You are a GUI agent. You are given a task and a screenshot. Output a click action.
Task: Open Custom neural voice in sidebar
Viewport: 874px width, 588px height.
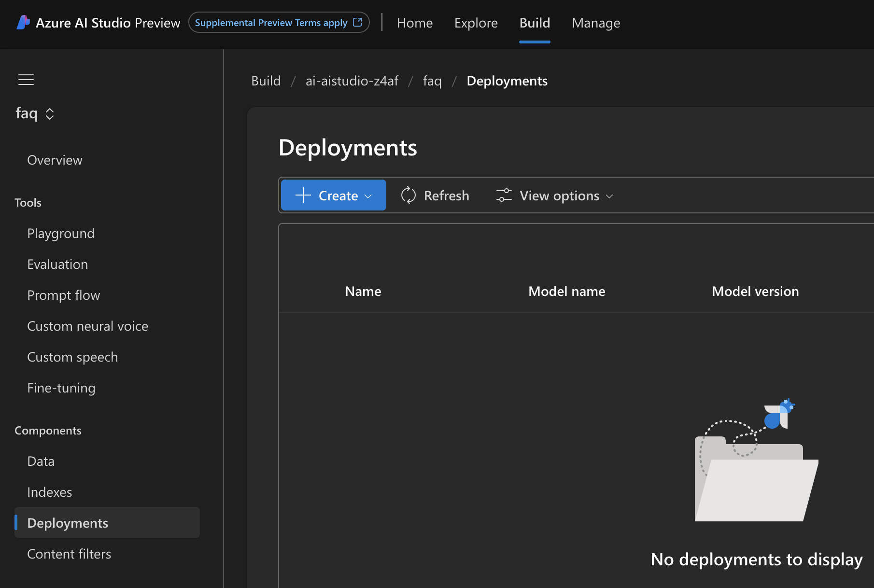point(87,326)
